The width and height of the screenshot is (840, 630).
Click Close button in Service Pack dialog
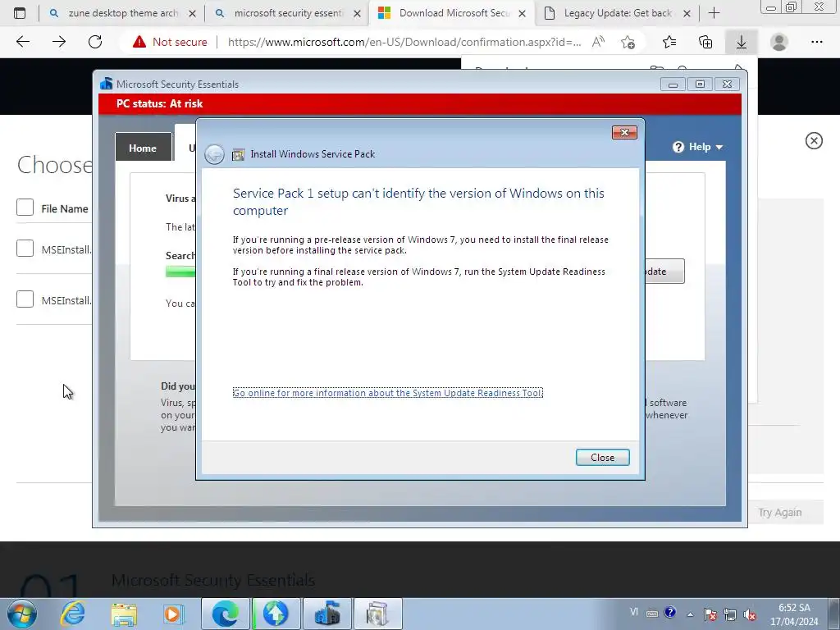point(603,458)
